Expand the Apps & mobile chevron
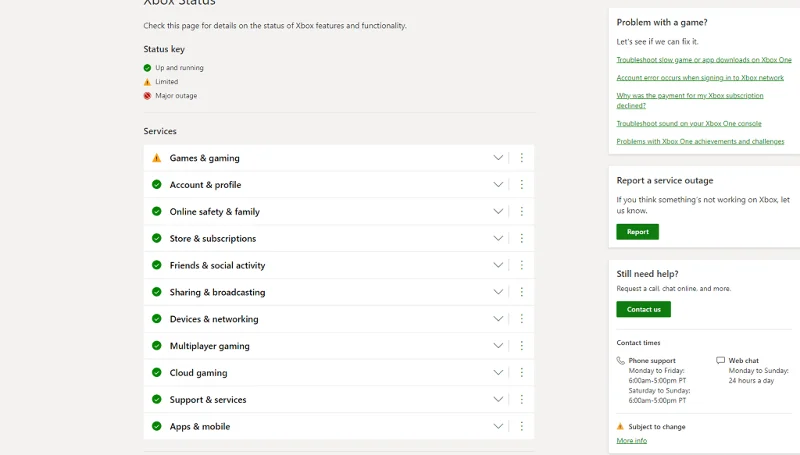The image size is (800, 455). (x=498, y=426)
